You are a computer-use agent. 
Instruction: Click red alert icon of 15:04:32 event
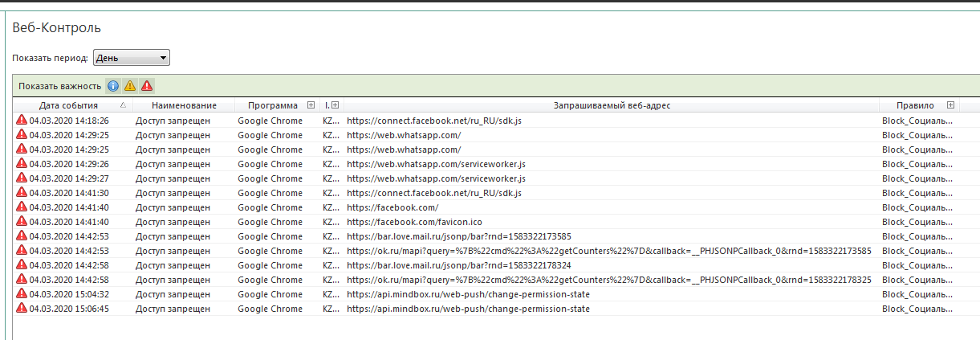tap(21, 294)
